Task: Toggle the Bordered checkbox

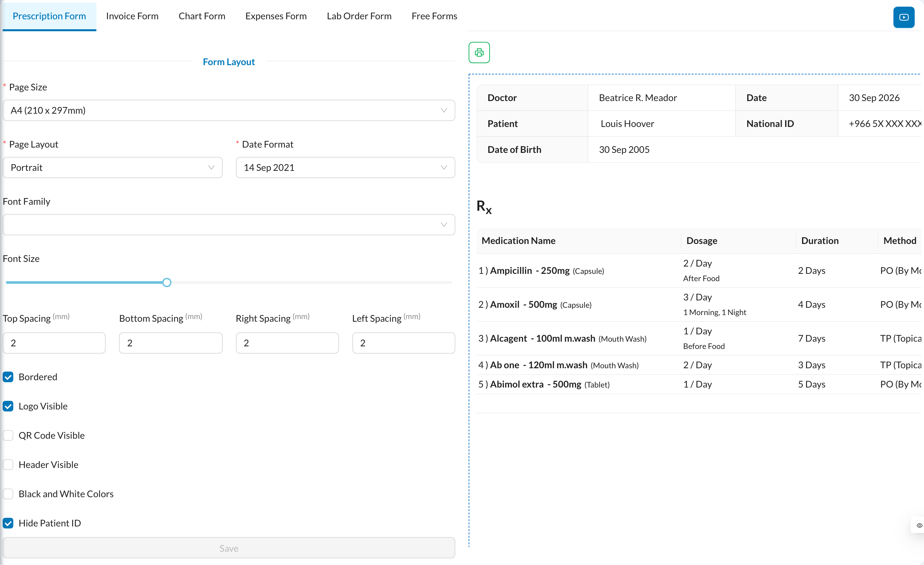Action: click(8, 377)
